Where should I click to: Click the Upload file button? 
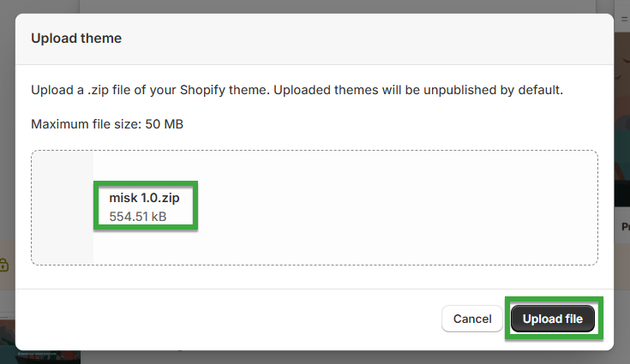pyautogui.click(x=553, y=319)
